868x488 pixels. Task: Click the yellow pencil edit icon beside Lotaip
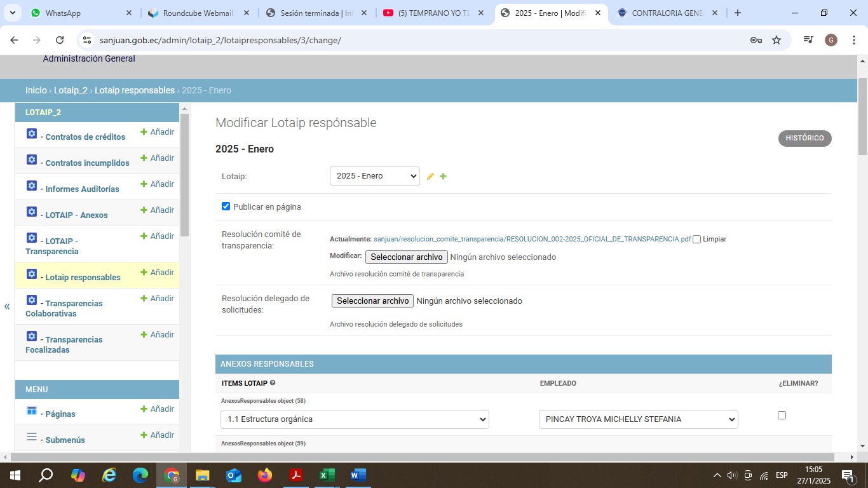pos(430,177)
